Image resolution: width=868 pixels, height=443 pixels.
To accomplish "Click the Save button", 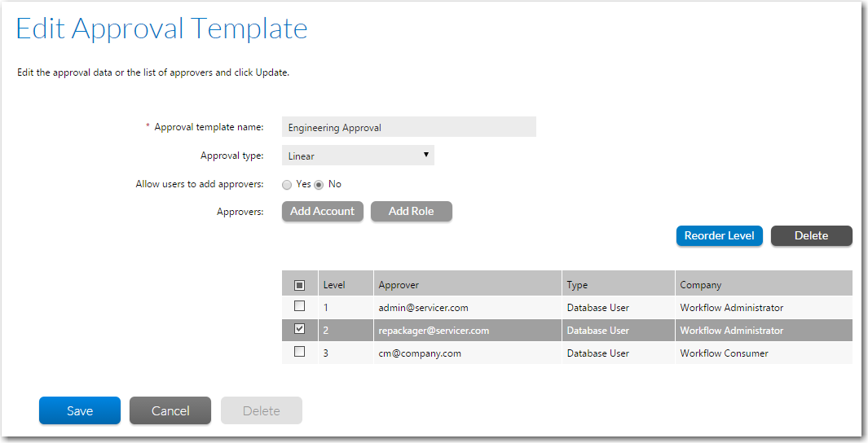I will tap(80, 410).
